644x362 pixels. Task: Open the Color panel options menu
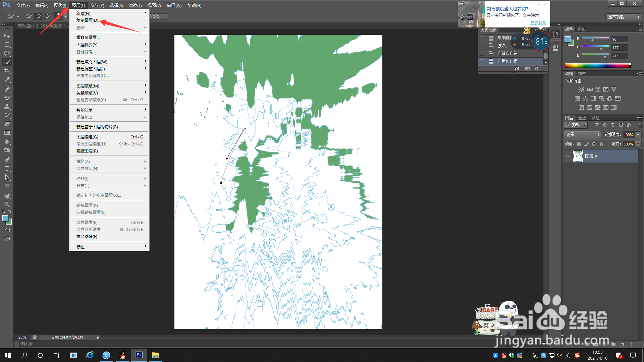639,29
